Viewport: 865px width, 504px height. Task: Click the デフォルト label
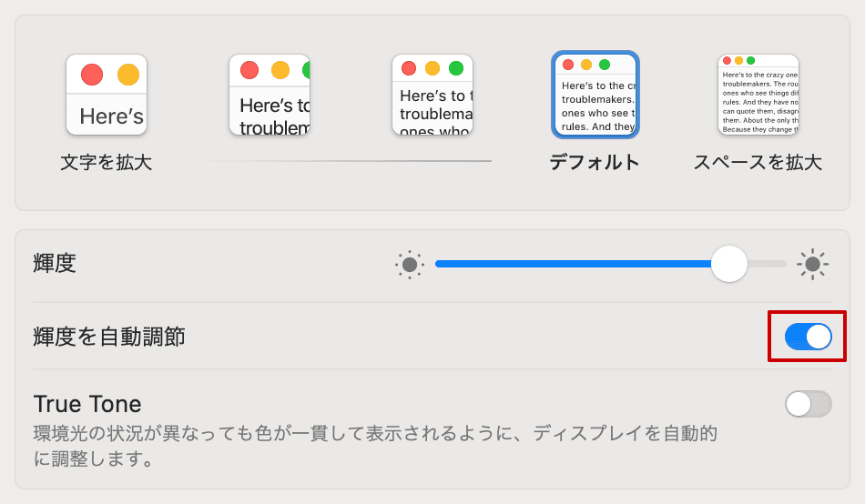click(595, 163)
